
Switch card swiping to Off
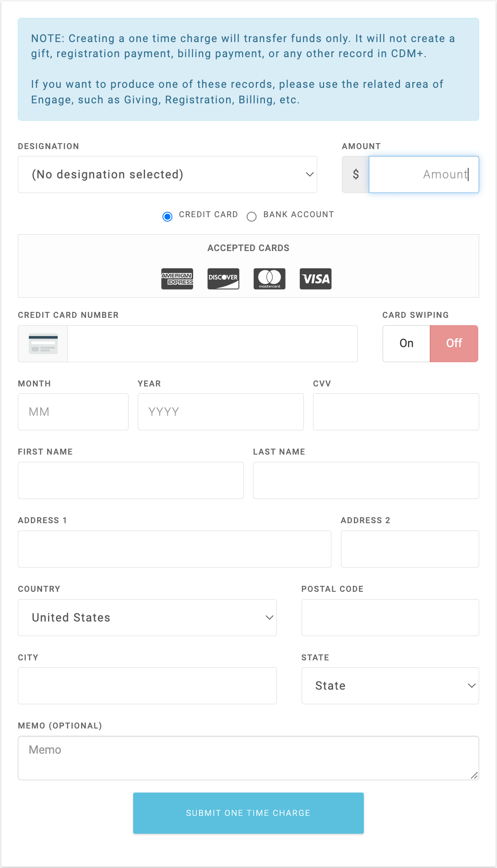click(x=454, y=344)
